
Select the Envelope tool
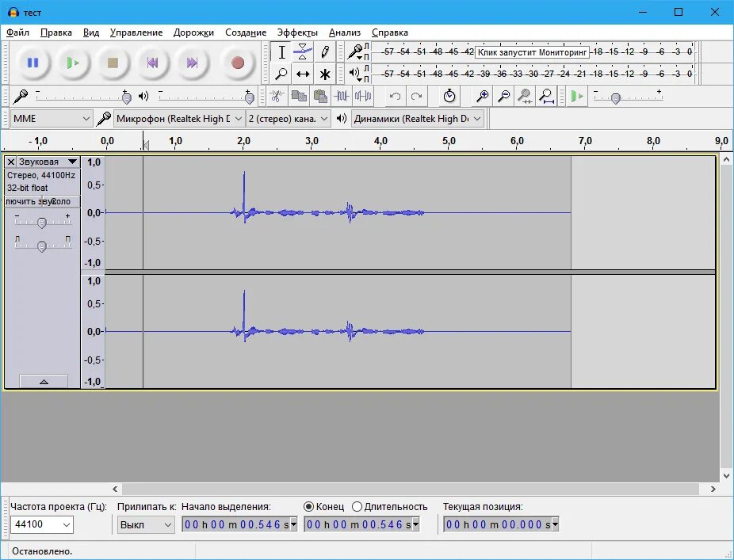[303, 52]
